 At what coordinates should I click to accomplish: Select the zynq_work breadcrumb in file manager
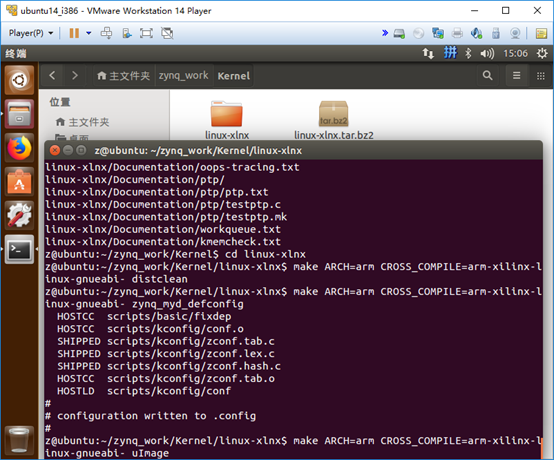tap(183, 76)
